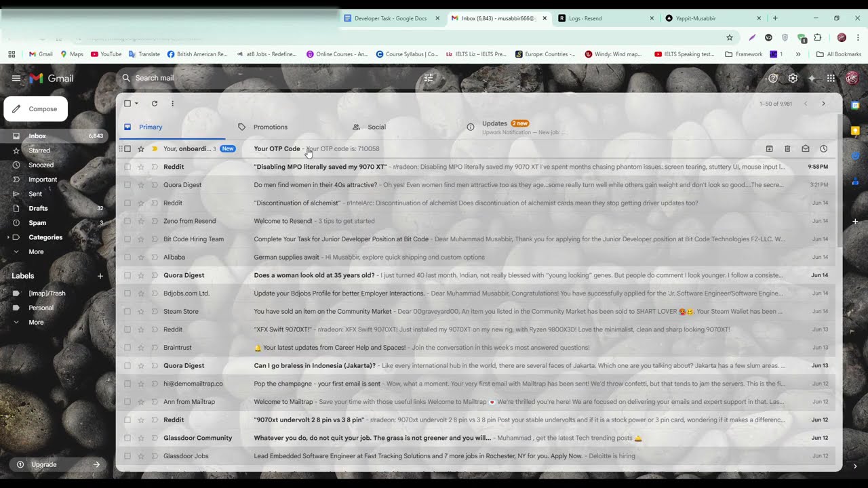Toggle the yellow importance marker on the OTP email

point(155,148)
